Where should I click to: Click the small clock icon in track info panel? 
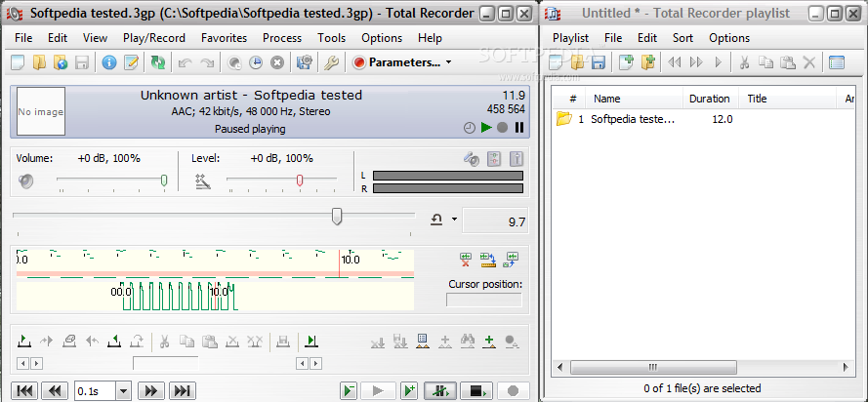click(x=469, y=128)
